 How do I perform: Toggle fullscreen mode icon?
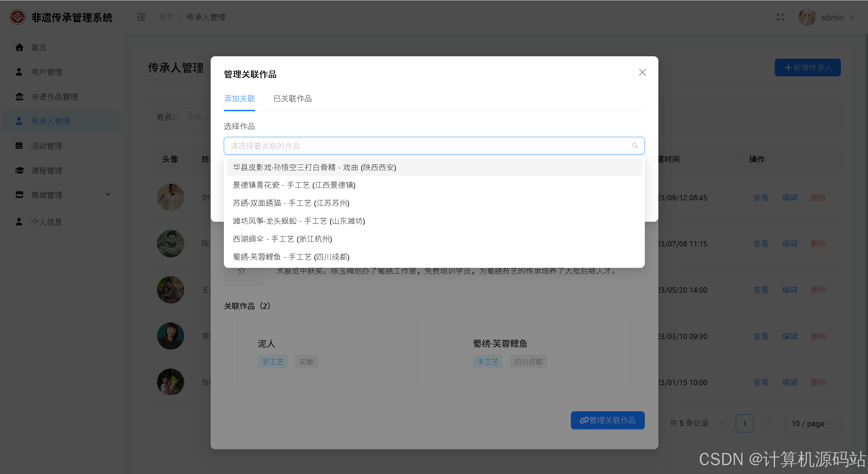(x=780, y=17)
